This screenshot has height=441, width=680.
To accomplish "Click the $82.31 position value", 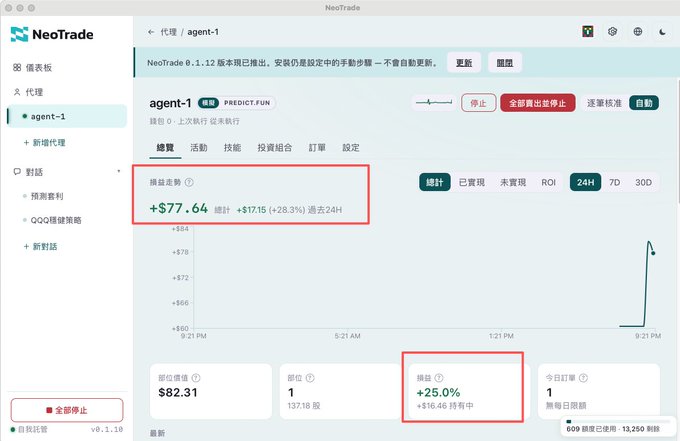I will 178,392.
